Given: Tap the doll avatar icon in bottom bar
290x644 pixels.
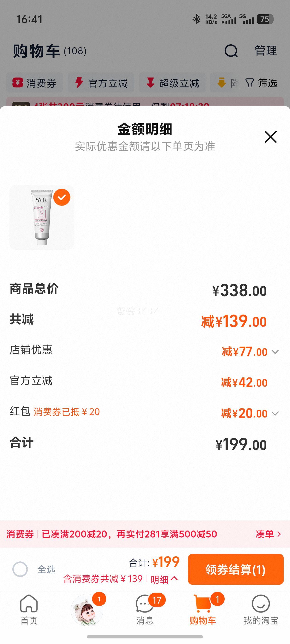Looking at the screenshot, I should coord(87,610).
